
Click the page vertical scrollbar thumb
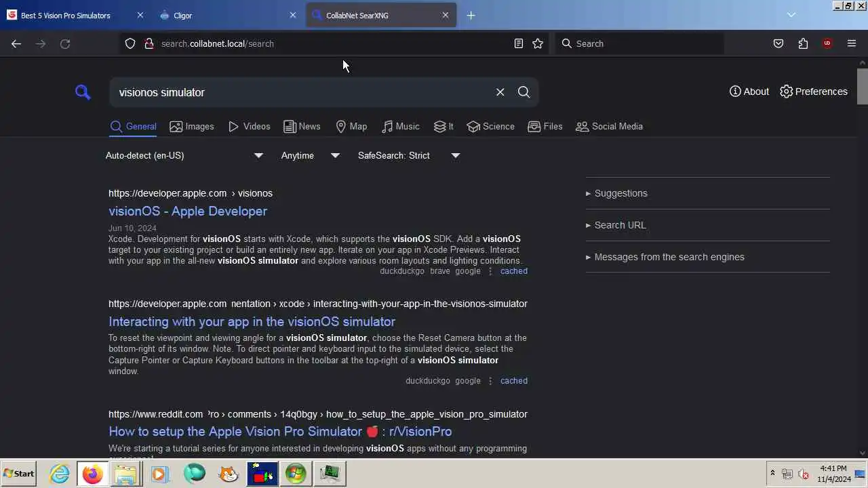[862, 85]
